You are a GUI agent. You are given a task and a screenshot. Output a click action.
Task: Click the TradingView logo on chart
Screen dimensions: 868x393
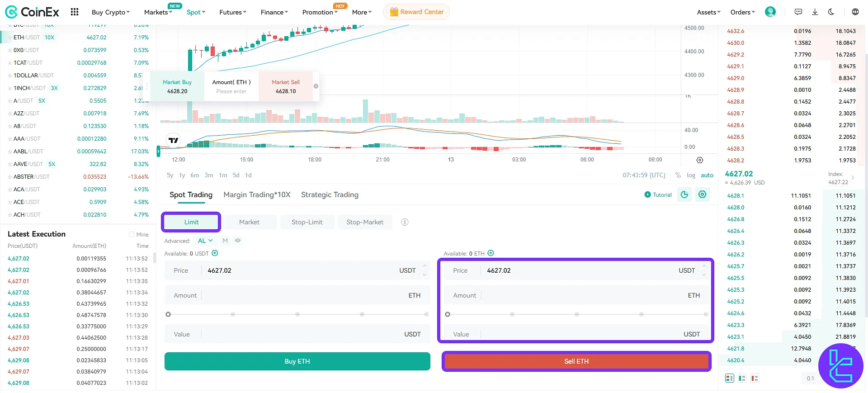(173, 140)
